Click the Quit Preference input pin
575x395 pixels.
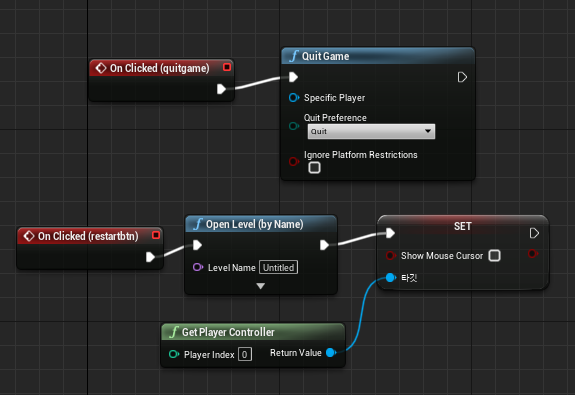click(x=294, y=126)
